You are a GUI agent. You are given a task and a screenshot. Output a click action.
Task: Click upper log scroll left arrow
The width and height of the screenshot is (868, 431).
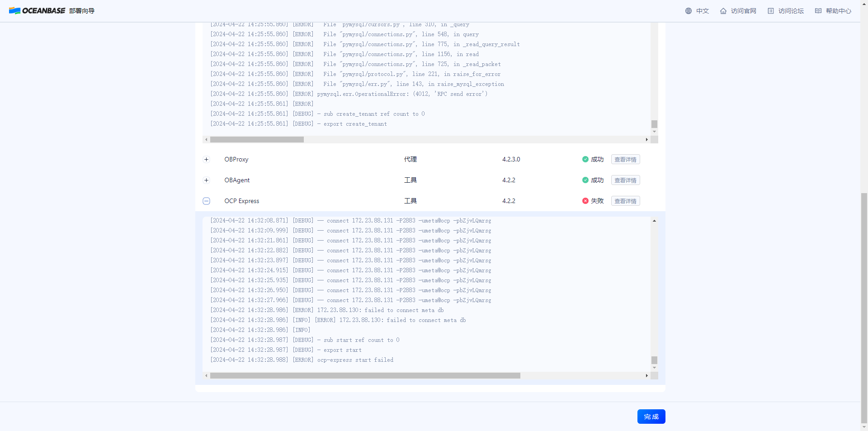point(206,140)
